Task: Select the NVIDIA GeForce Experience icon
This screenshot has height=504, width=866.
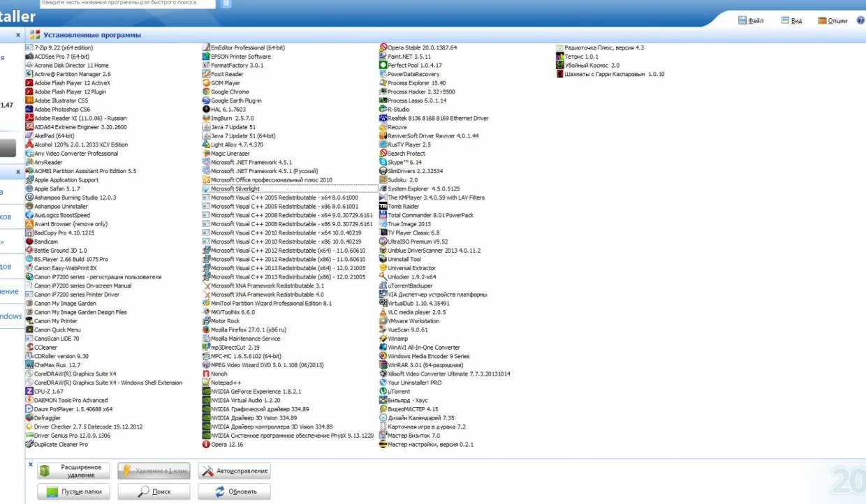Action: [206, 392]
